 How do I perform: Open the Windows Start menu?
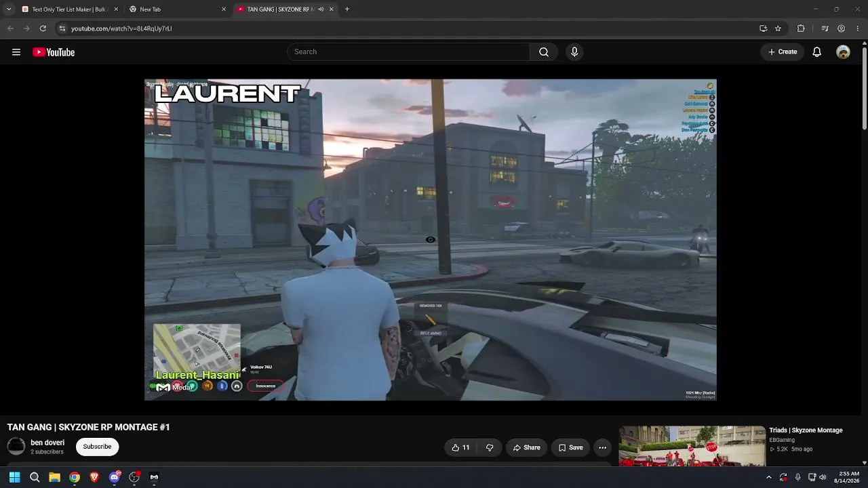pyautogui.click(x=14, y=477)
